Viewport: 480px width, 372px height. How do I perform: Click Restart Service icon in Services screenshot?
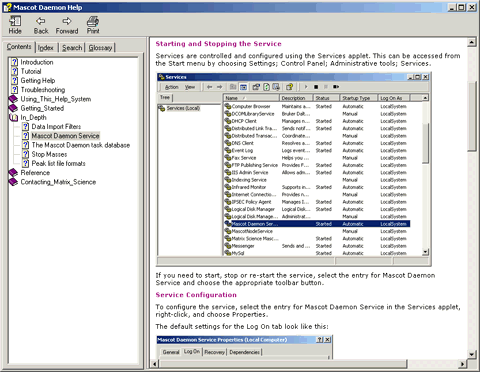336,87
